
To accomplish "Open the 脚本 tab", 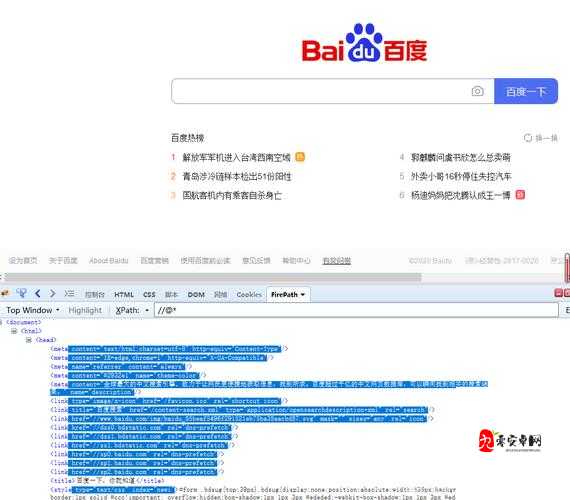I will point(171,295).
